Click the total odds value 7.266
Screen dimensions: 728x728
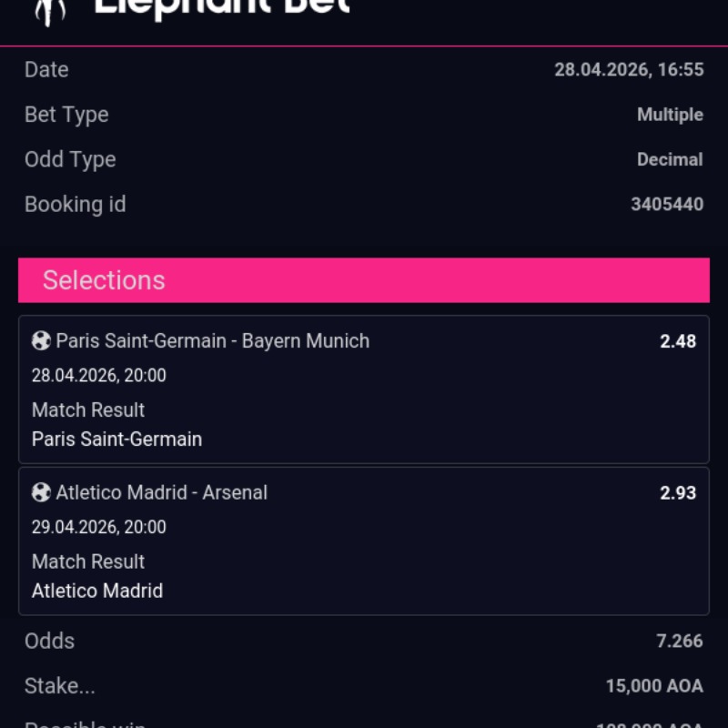[680, 642]
